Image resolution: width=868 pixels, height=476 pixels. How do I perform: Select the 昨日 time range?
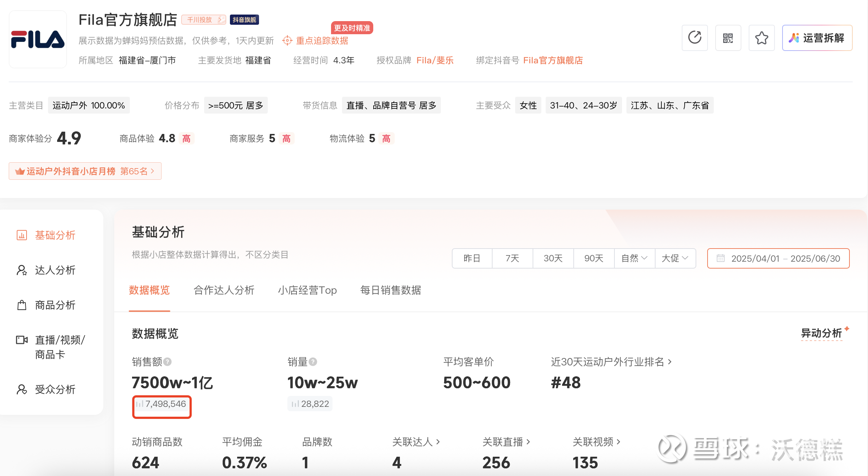(x=472, y=258)
